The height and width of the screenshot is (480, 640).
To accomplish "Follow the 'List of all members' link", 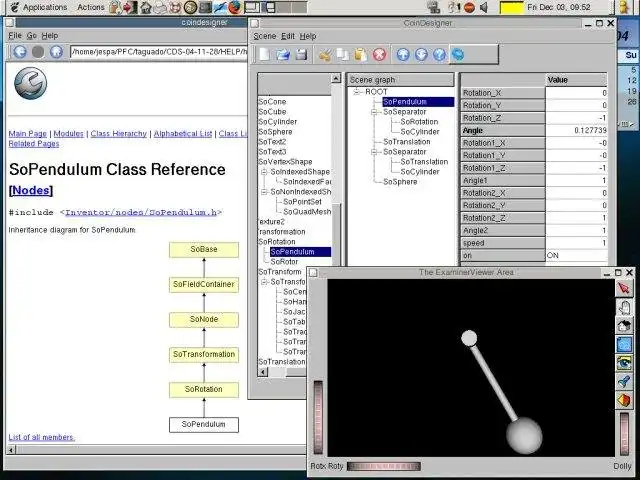I will pos(41,437).
